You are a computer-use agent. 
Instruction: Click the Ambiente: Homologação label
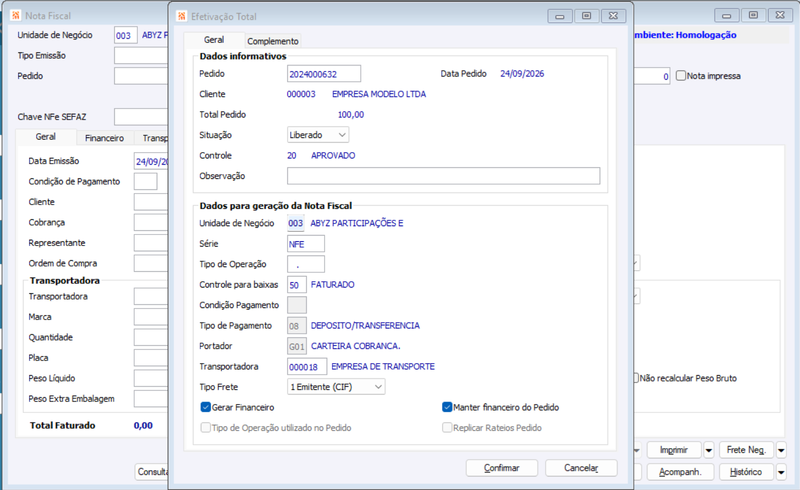pyautogui.click(x=685, y=35)
